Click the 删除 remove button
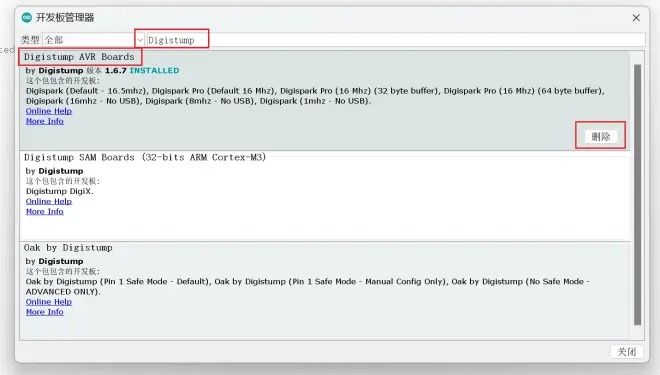Viewport: 660px width, 375px height. pyautogui.click(x=601, y=136)
